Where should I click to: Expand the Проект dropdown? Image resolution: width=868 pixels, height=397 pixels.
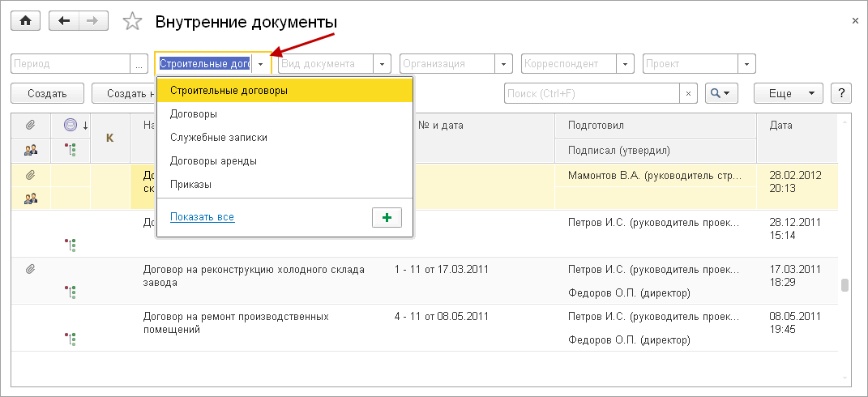pyautogui.click(x=746, y=64)
